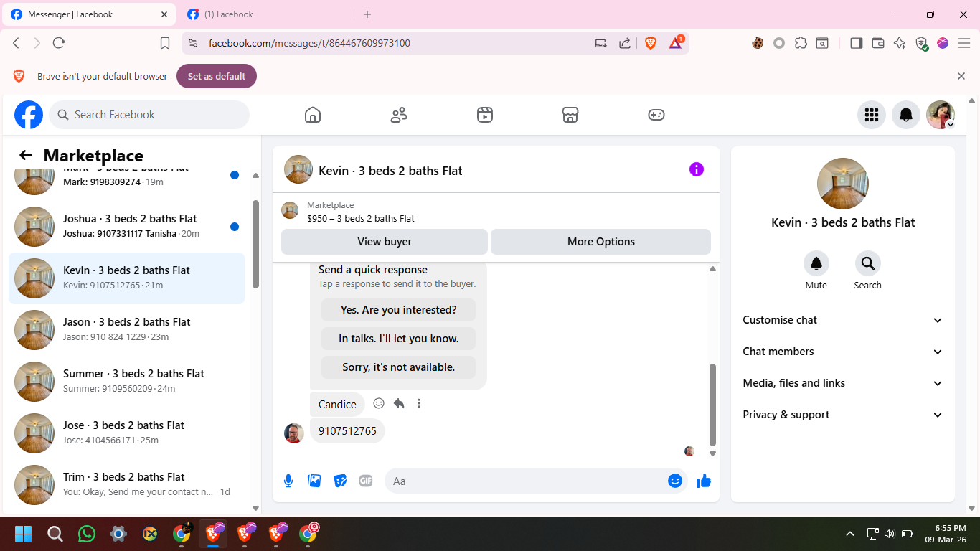
Task: Open the Friends icon in top navigation
Action: 399,115
